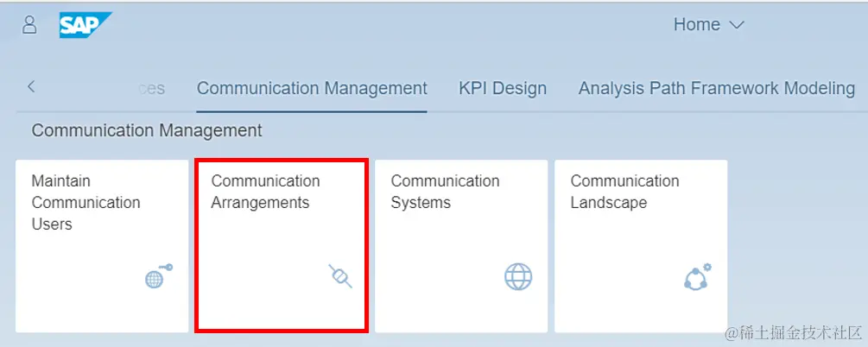Open Maintain Communication Users tile
The height and width of the screenshot is (347, 868).
pos(102,246)
